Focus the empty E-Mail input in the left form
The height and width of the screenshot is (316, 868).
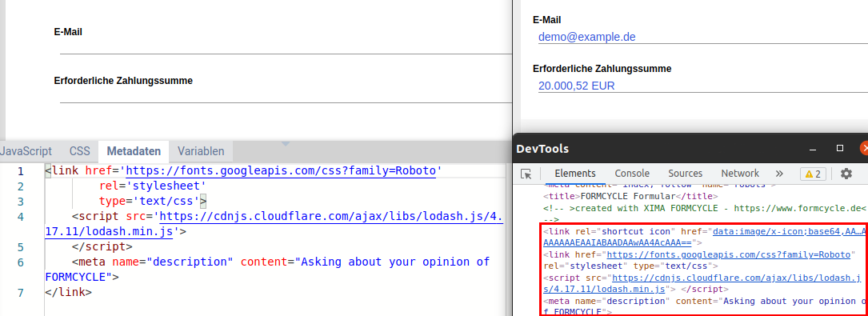point(285,46)
